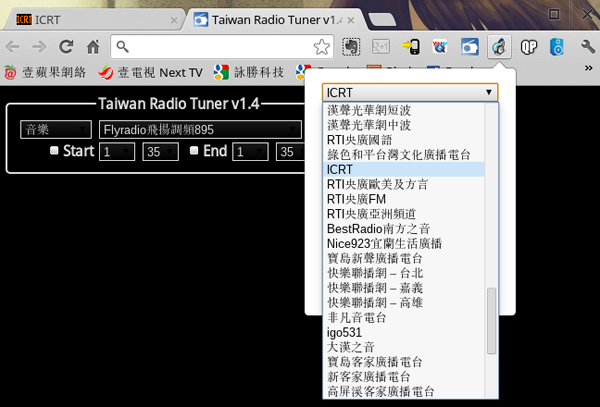Collapse the ICRT station combo box

coord(410,92)
